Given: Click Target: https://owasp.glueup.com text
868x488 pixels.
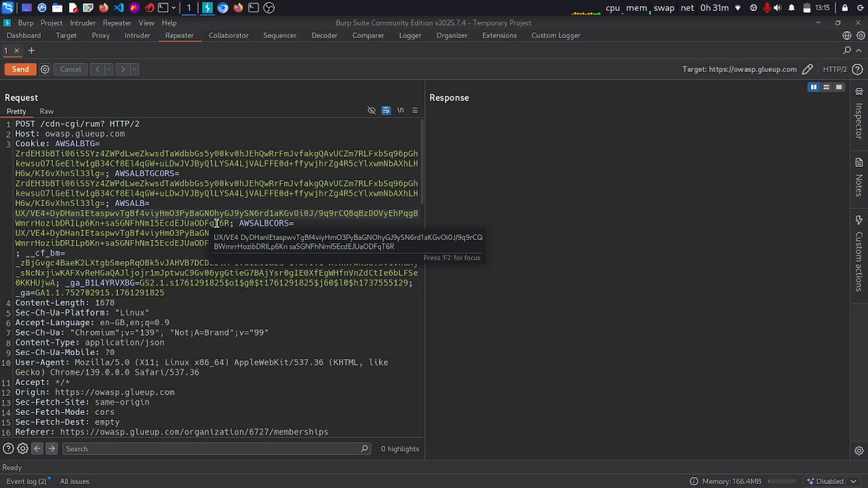Looking at the screenshot, I should point(739,69).
